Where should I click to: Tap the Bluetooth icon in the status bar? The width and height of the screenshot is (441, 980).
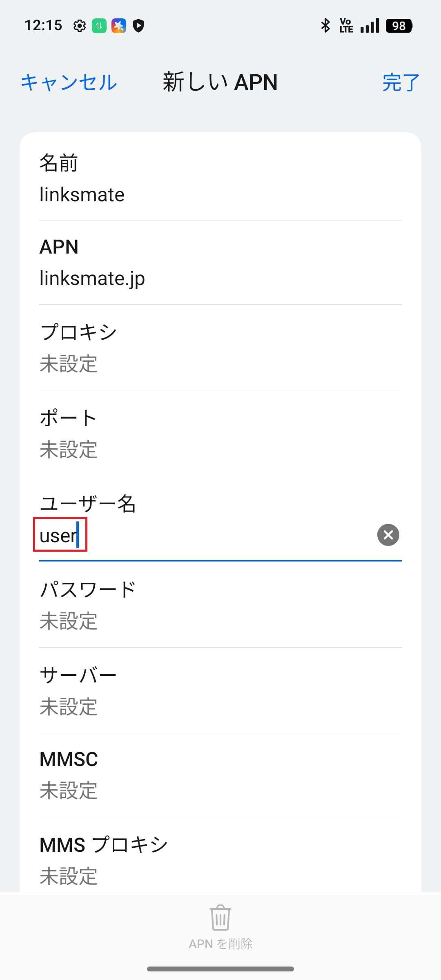point(325,25)
